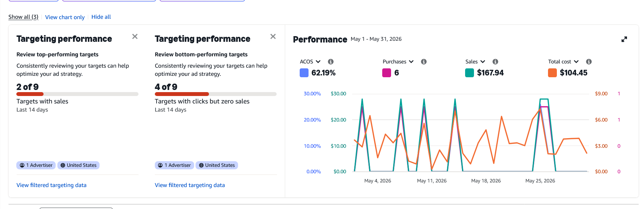The height and width of the screenshot is (209, 644).
Task: Open the Sales info tooltip icon
Action: 496,62
